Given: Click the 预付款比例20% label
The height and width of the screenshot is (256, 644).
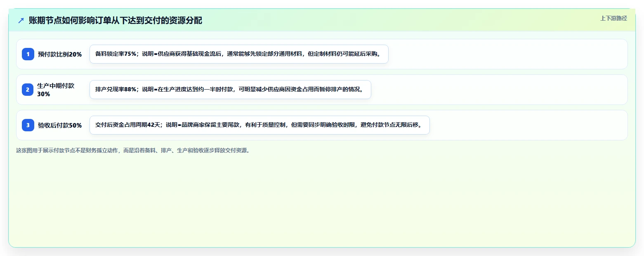Looking at the screenshot, I should point(60,54).
